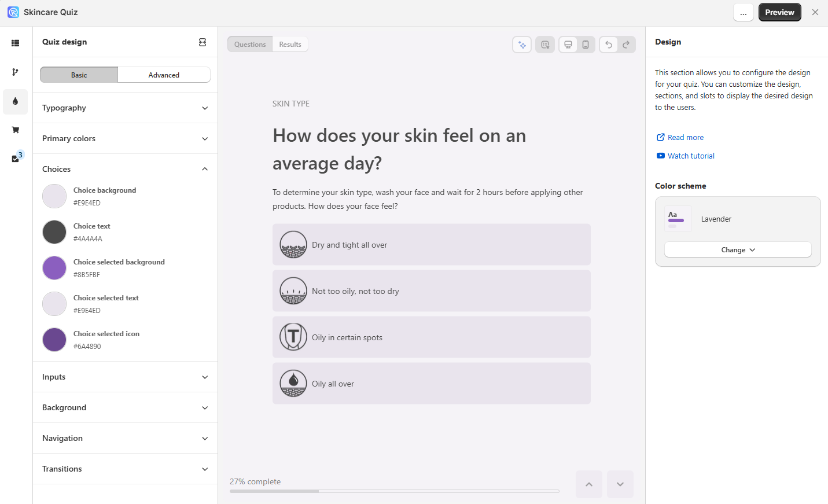The width and height of the screenshot is (828, 504).
Task: Click the Preview button
Action: click(x=779, y=12)
